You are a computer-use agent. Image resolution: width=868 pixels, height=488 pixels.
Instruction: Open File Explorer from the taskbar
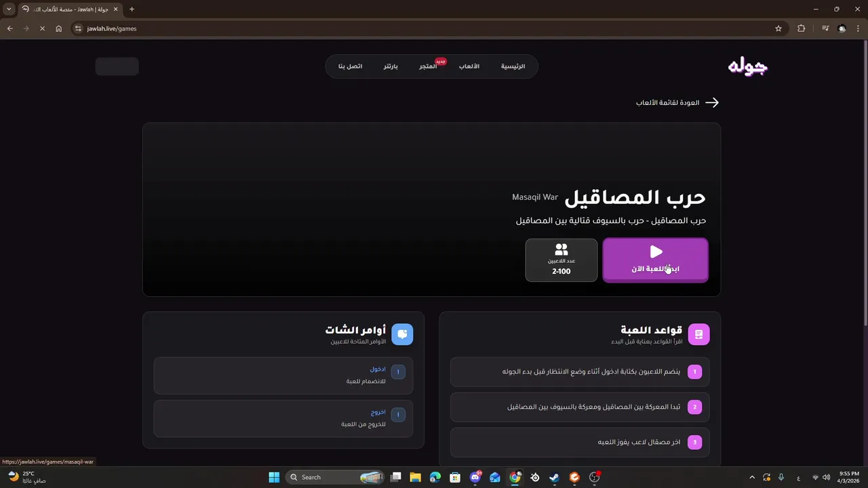(x=416, y=477)
